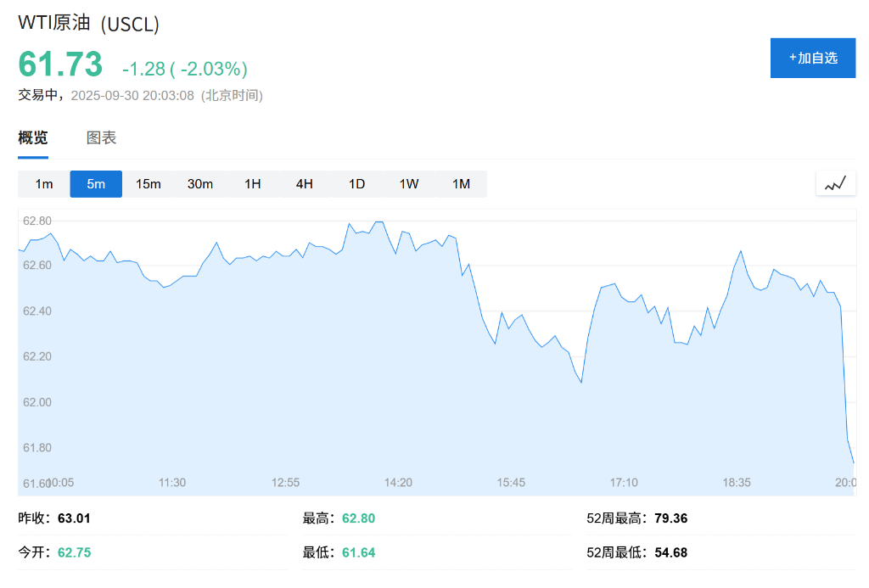Image resolution: width=869 pixels, height=588 pixels.
Task: Show the 1M monthly chart
Action: (461, 184)
